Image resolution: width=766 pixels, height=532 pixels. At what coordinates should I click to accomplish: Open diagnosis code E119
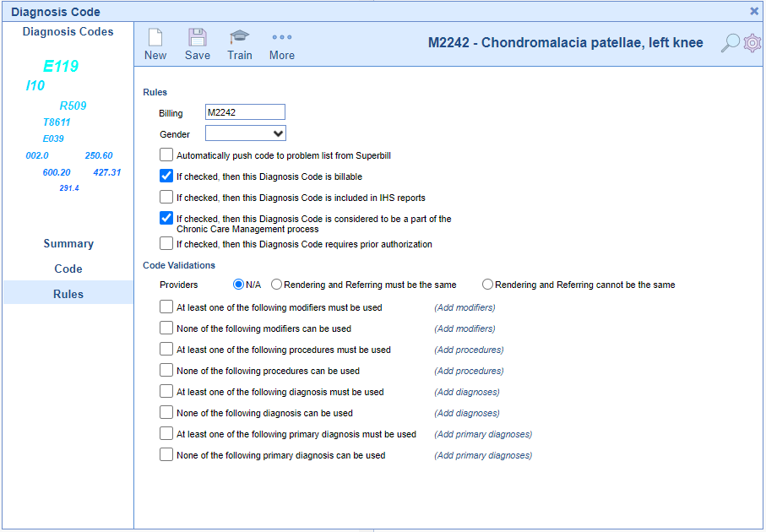61,66
